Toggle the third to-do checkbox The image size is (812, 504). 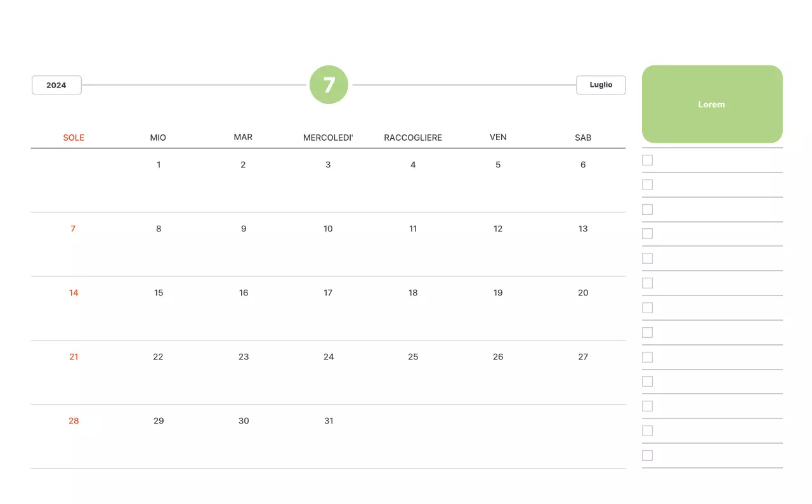click(647, 209)
